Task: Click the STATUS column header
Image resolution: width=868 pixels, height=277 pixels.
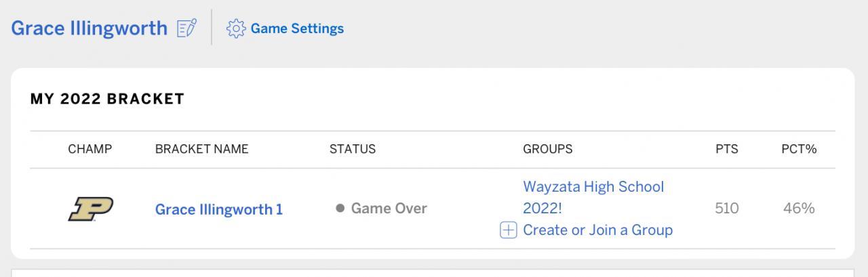Action: point(352,149)
